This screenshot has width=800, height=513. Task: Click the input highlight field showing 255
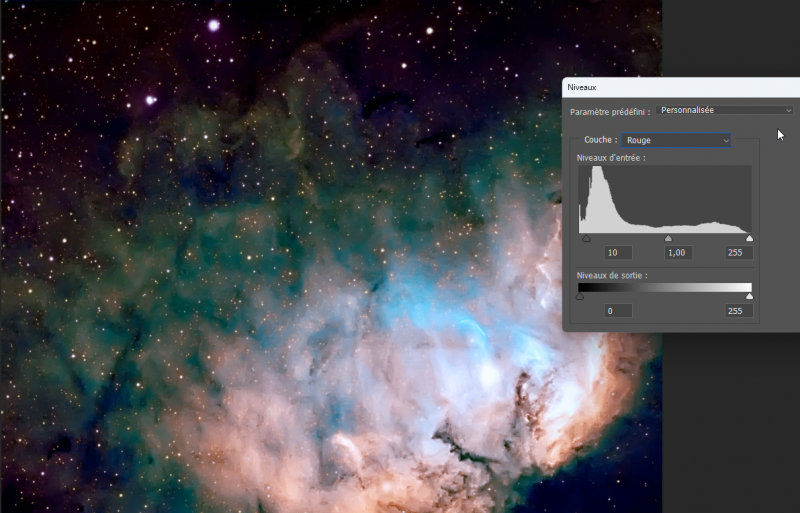coord(739,253)
